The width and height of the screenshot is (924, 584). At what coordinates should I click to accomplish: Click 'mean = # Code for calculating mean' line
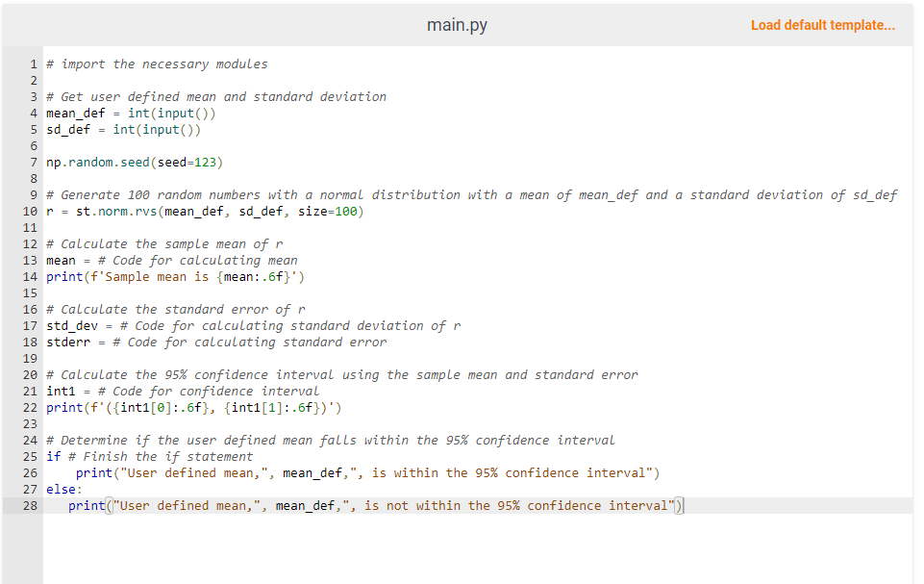[171, 261]
